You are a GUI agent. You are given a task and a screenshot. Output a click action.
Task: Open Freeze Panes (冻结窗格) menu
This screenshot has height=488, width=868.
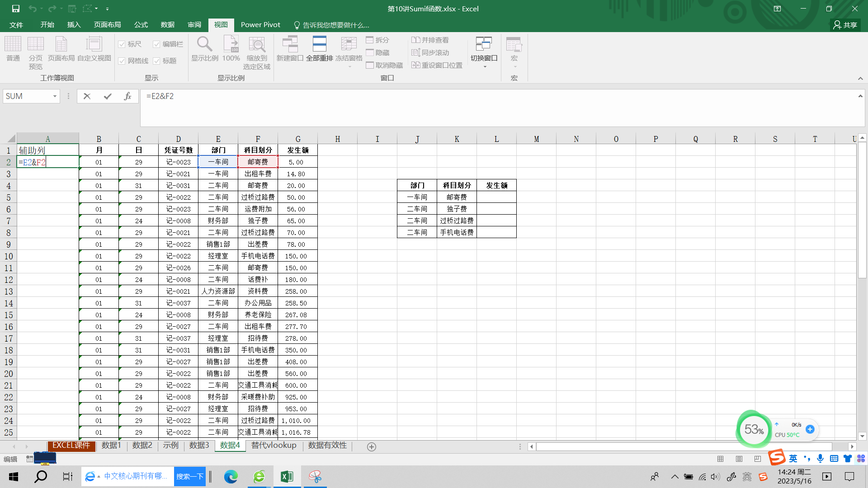click(x=349, y=52)
